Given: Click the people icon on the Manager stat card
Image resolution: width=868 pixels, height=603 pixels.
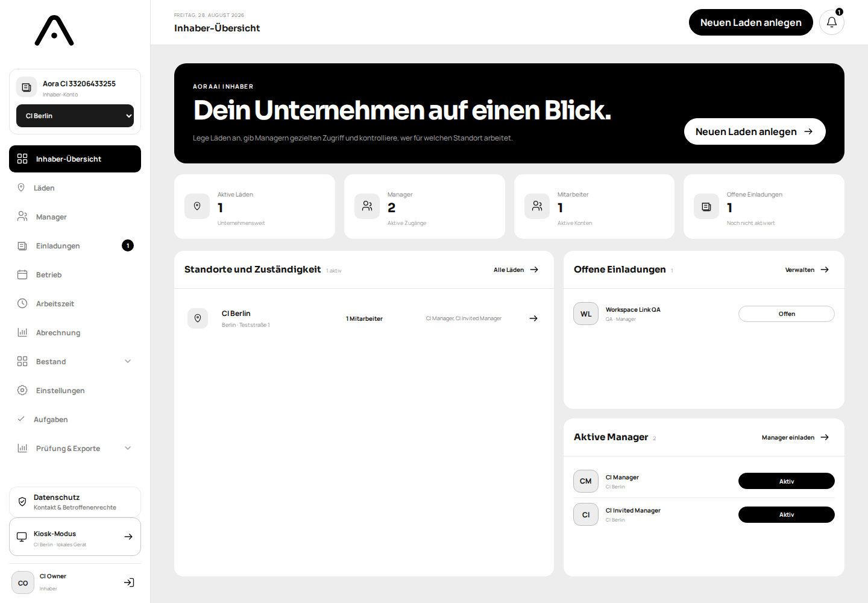Looking at the screenshot, I should [367, 206].
